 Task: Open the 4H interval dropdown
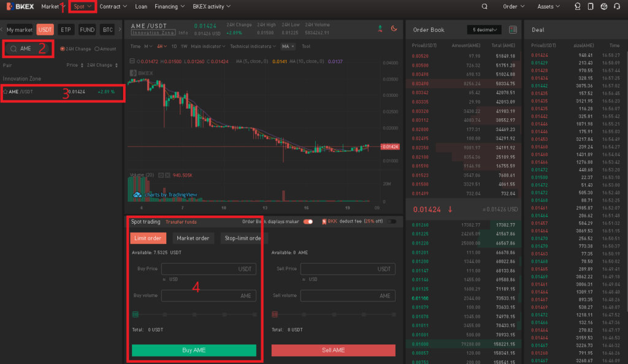pos(162,47)
